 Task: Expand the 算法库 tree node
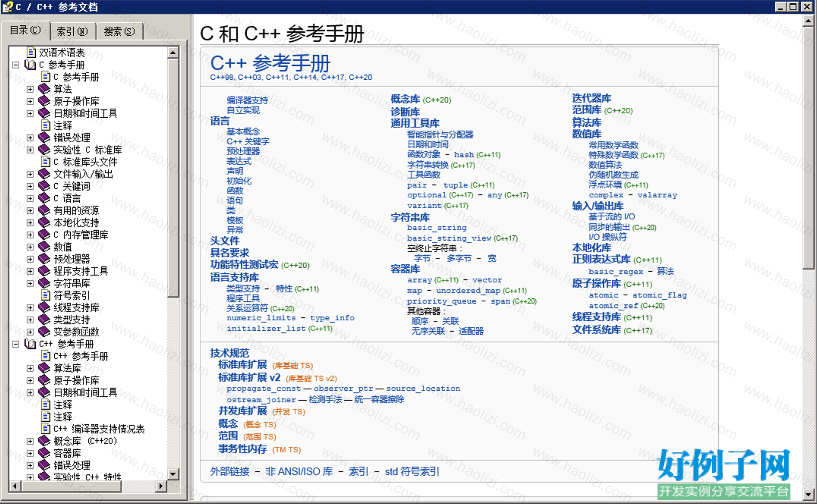coord(30,369)
